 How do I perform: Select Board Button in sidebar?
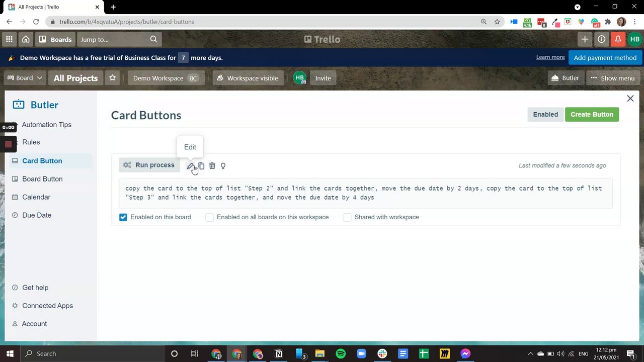(x=42, y=179)
